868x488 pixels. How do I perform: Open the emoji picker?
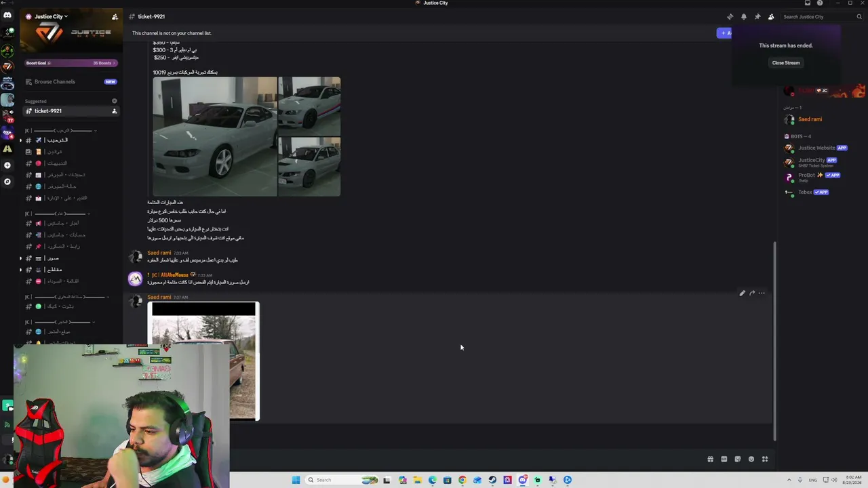pos(751,459)
